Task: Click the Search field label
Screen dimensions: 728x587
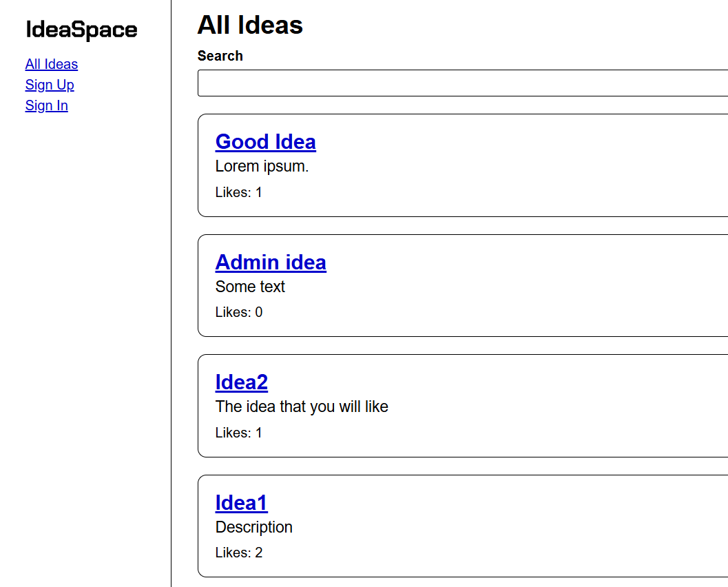Action: [220, 56]
